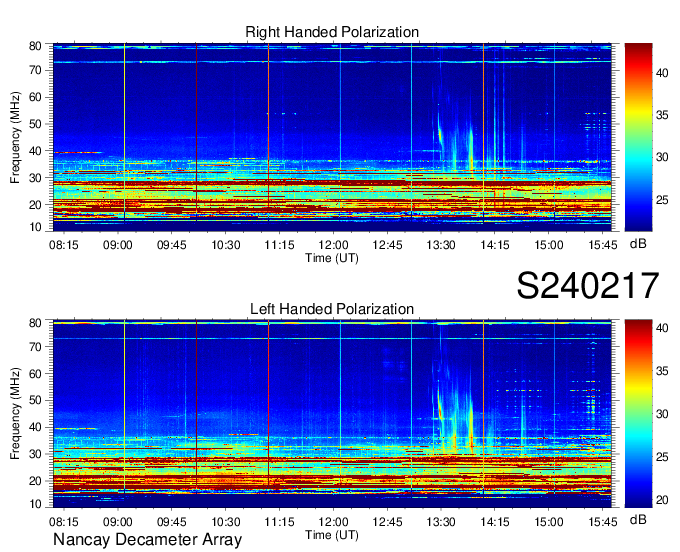Click the 09:00 tick under Left Handed plot

(118, 522)
